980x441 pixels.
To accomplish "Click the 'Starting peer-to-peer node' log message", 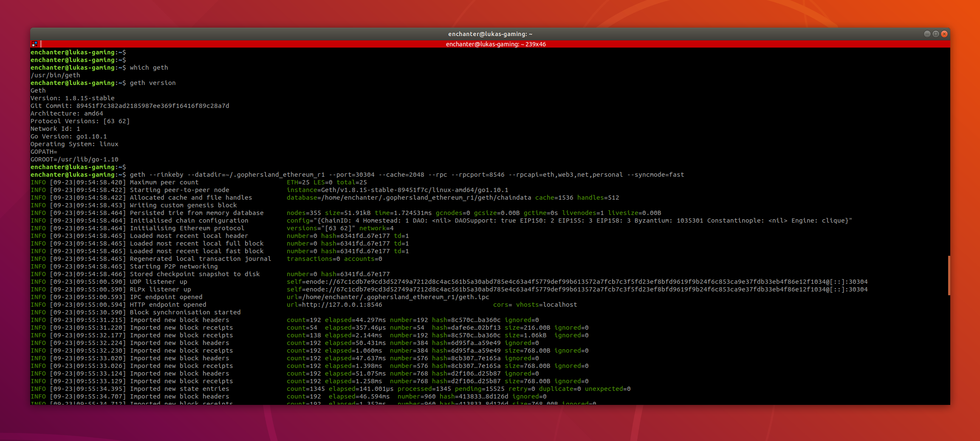I will 180,190.
